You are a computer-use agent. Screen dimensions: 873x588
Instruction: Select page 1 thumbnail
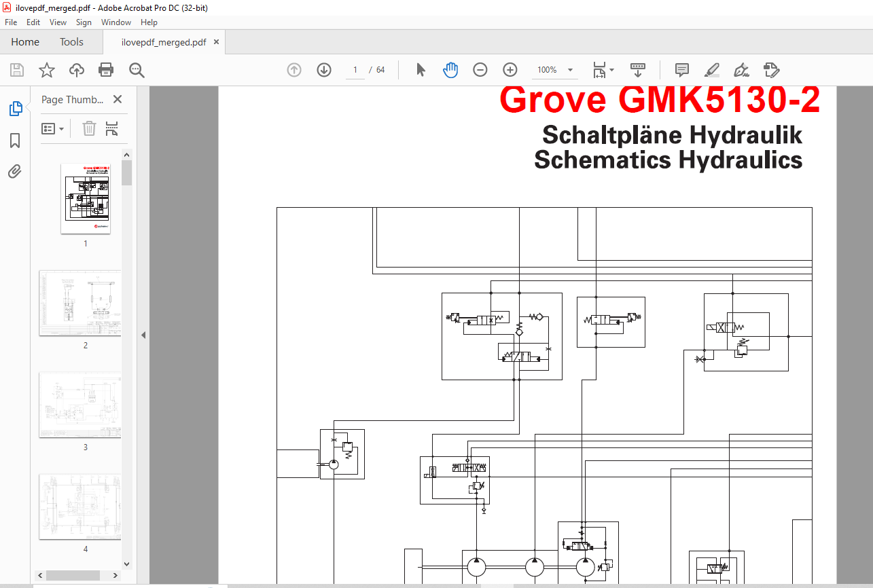(86, 198)
